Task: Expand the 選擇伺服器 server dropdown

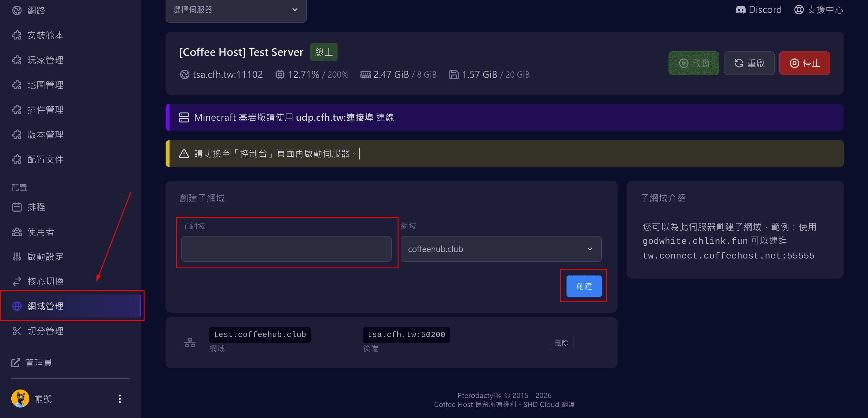Action: pos(236,10)
